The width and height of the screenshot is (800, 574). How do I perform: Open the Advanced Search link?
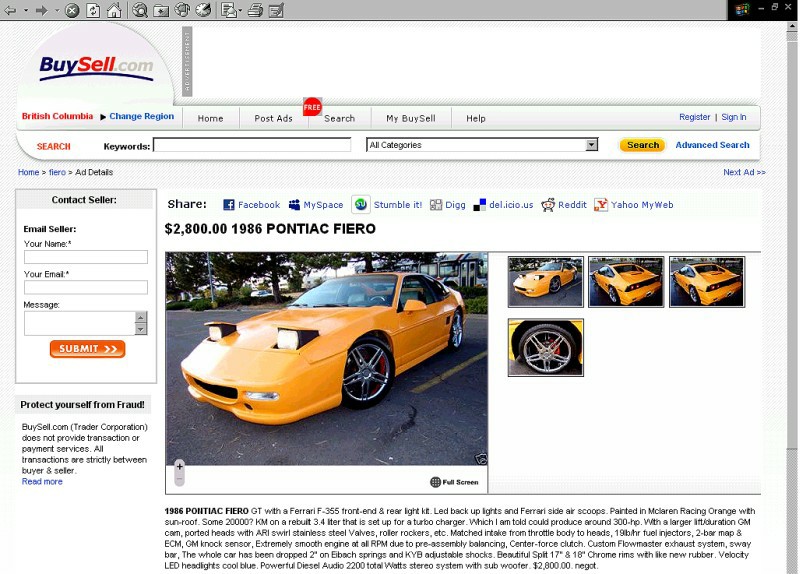[x=712, y=145]
